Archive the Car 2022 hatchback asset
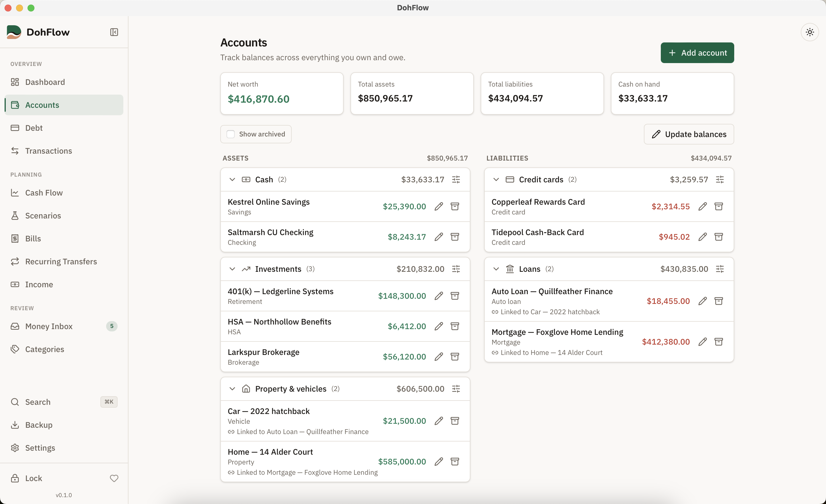The width and height of the screenshot is (826, 504). coord(455,421)
